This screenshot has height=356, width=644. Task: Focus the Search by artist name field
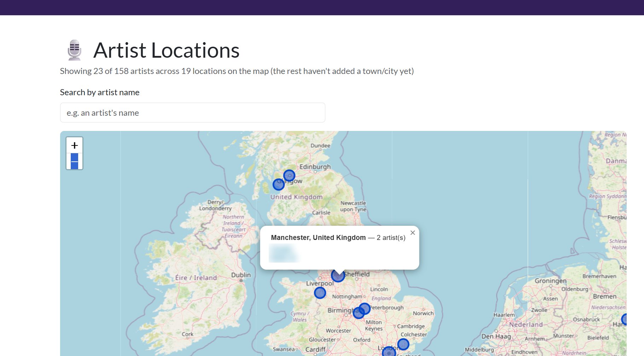click(x=192, y=113)
